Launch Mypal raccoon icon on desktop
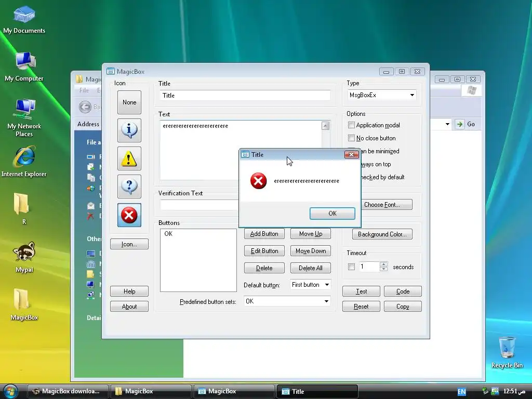 (24, 257)
